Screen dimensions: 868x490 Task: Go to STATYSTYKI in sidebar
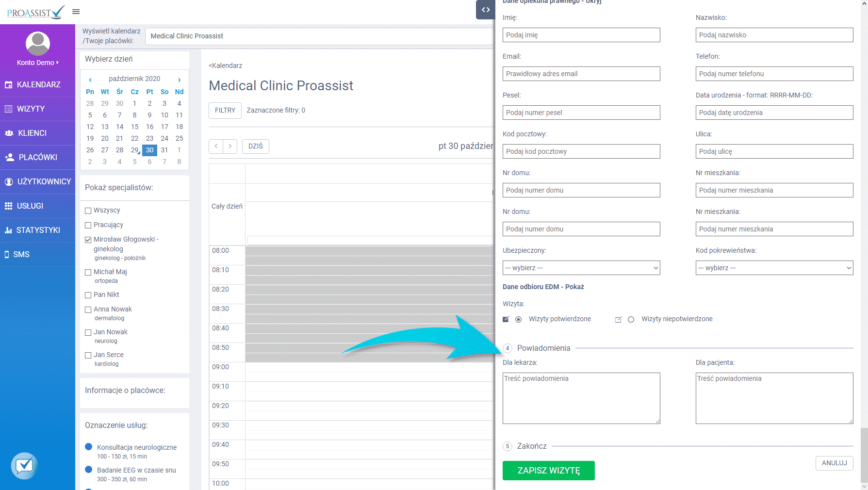coord(37,230)
